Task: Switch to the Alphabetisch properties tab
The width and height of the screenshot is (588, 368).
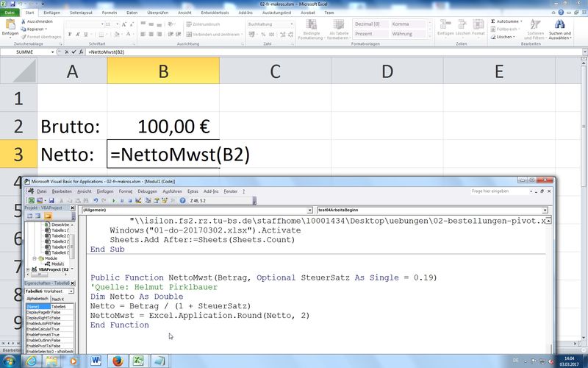Action: [37, 299]
